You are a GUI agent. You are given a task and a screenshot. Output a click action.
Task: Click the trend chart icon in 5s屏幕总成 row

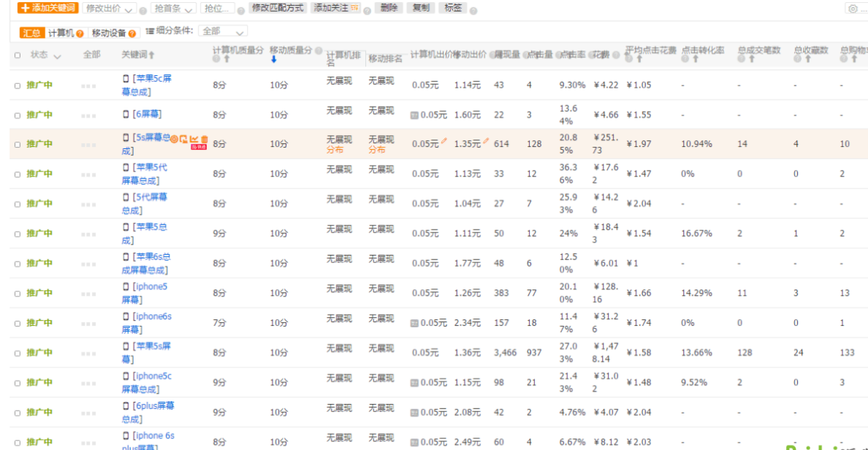tap(194, 140)
